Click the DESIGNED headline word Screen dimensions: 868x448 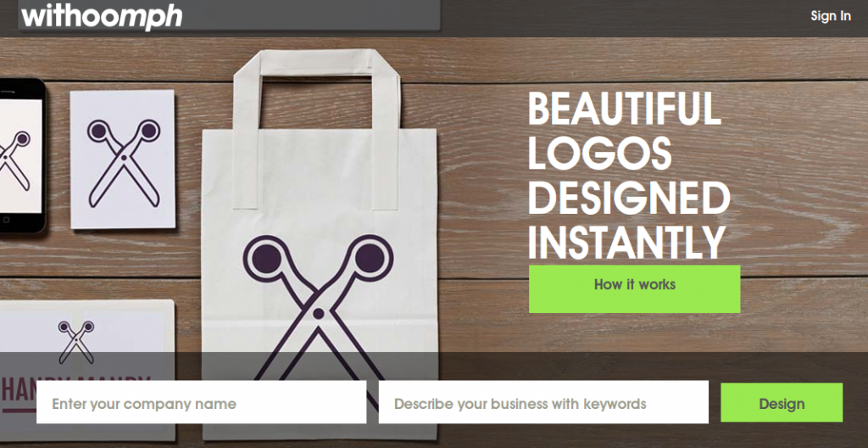[630, 198]
